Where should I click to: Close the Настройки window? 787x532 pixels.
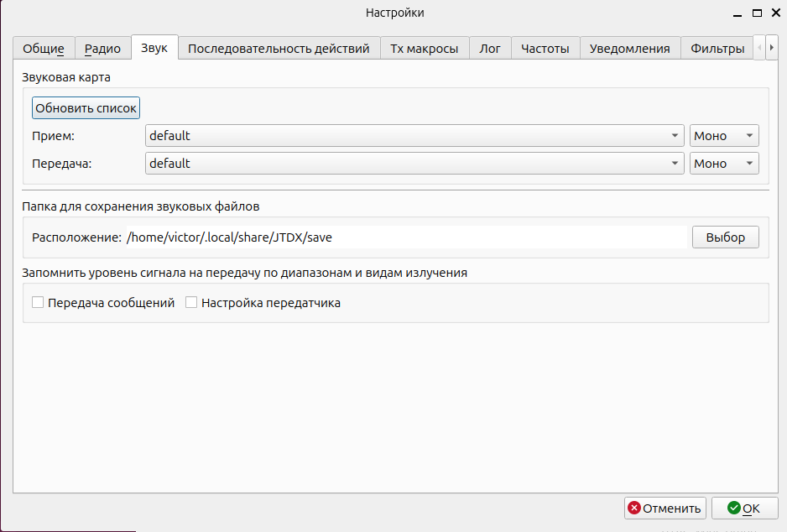(776, 13)
